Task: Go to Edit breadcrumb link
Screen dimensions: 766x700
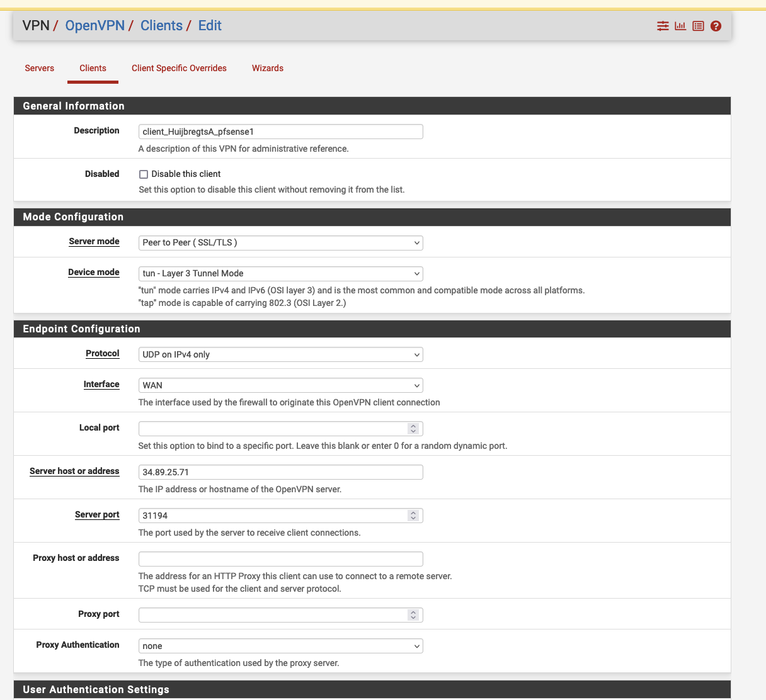Action: tap(210, 26)
